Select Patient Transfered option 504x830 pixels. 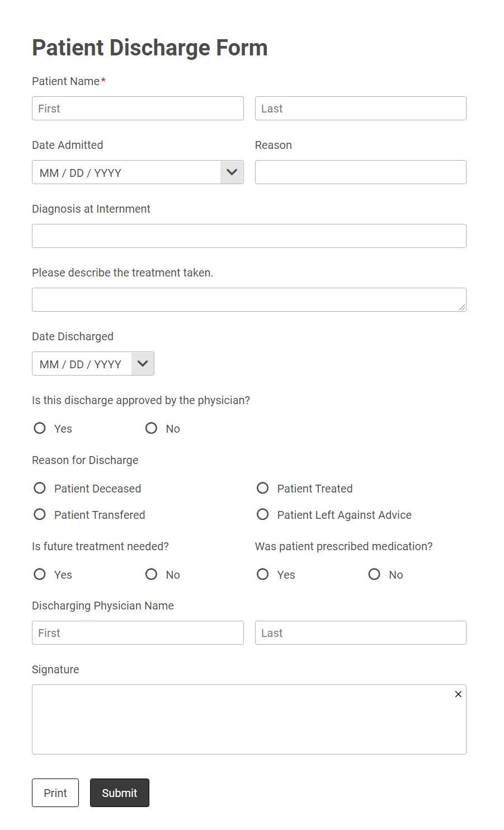pos(39,514)
